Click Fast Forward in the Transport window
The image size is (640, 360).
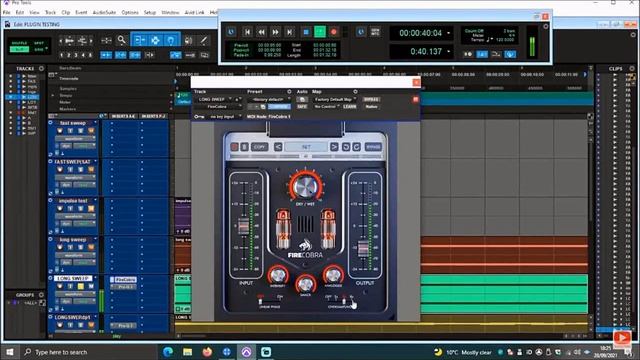click(276, 32)
